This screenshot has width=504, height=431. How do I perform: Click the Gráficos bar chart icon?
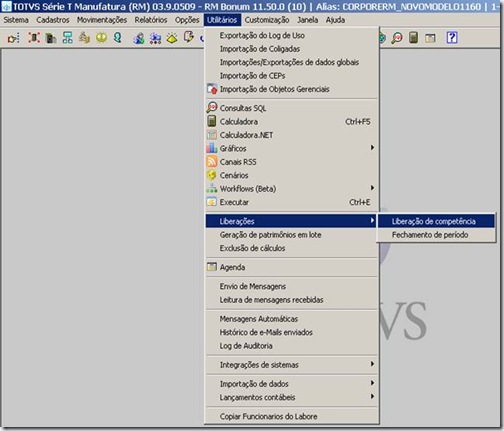pyautogui.click(x=212, y=148)
